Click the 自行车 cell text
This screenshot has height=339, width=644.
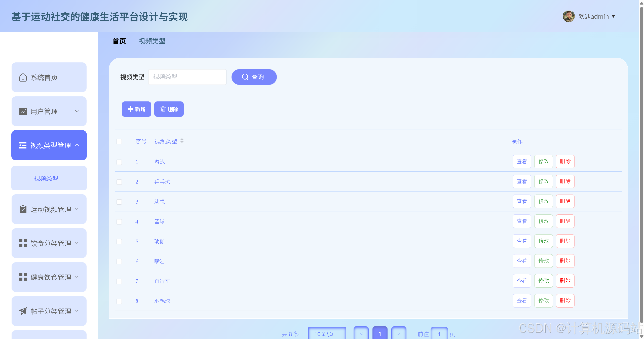(162, 281)
